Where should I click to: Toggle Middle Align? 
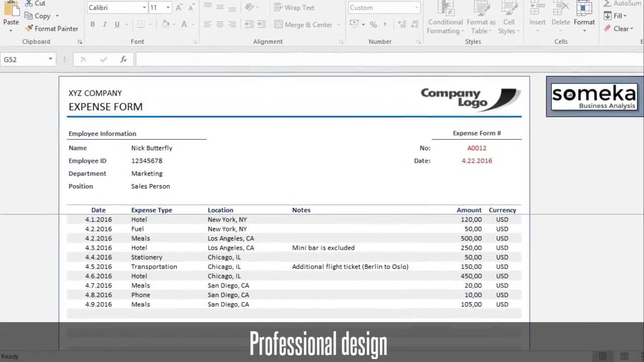pos(220,8)
